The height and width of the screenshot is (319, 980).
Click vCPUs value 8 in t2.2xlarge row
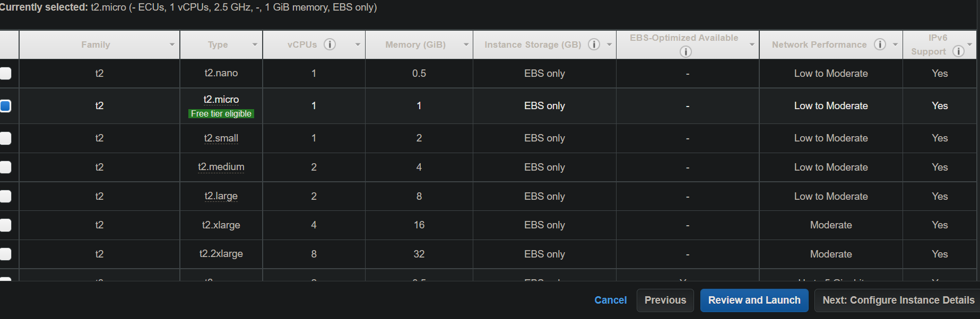click(x=314, y=254)
